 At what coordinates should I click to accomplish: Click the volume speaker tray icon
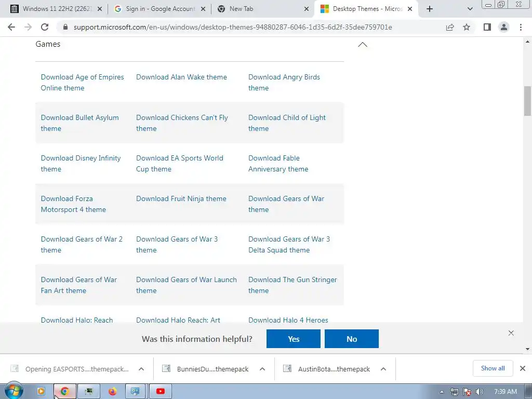(x=479, y=392)
